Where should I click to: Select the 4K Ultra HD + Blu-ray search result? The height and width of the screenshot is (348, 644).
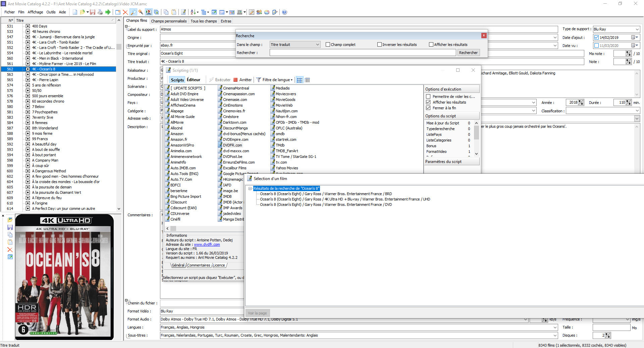[x=345, y=199]
